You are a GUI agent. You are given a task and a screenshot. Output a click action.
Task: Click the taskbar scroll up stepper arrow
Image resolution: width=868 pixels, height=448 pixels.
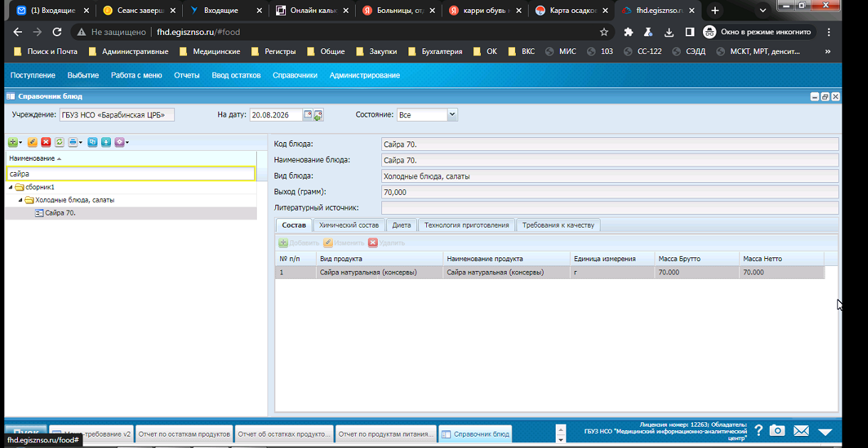(x=561, y=429)
